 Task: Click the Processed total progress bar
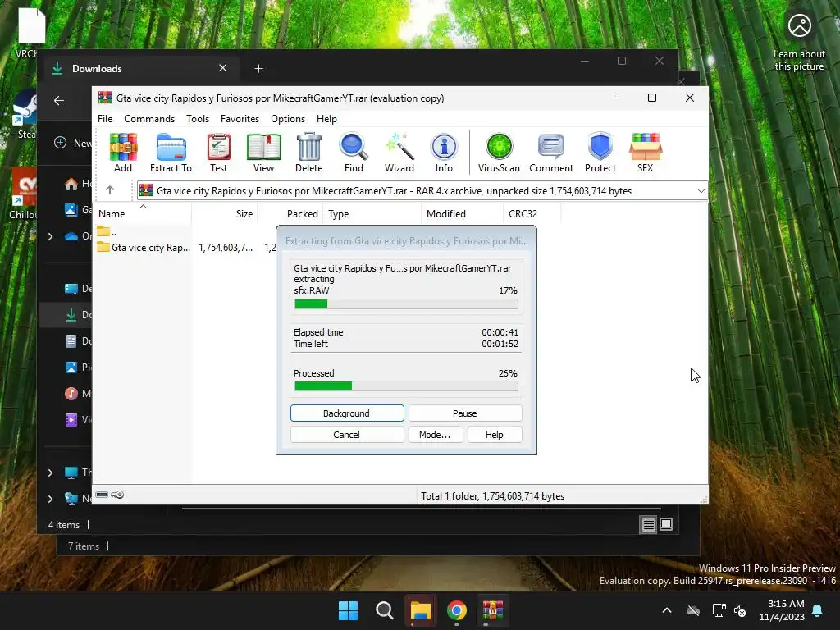pos(406,386)
